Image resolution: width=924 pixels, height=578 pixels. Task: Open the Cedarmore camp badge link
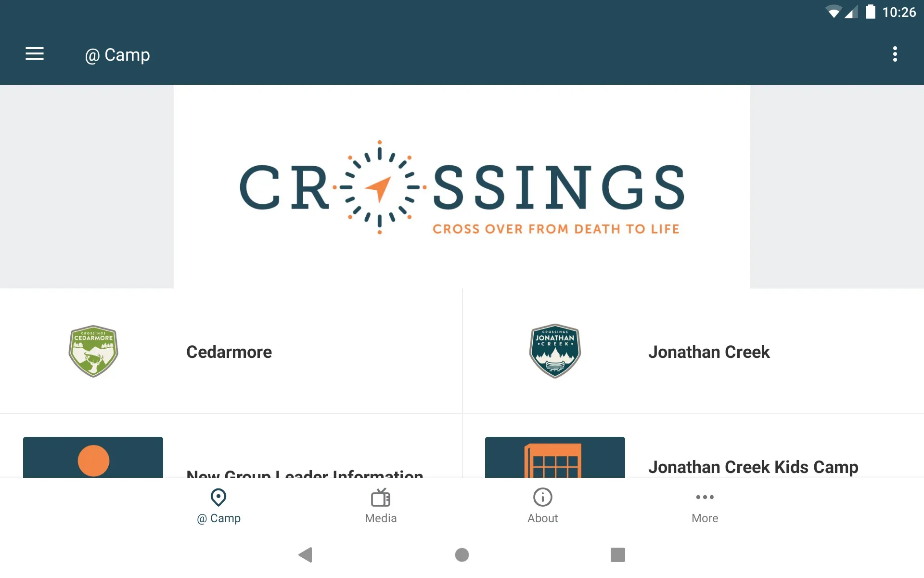tap(92, 351)
